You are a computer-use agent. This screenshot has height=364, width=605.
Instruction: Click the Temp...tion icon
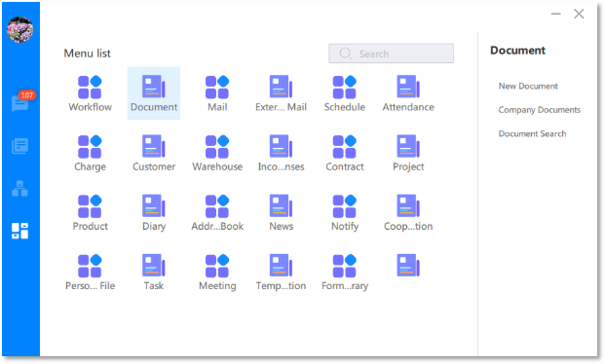[281, 266]
